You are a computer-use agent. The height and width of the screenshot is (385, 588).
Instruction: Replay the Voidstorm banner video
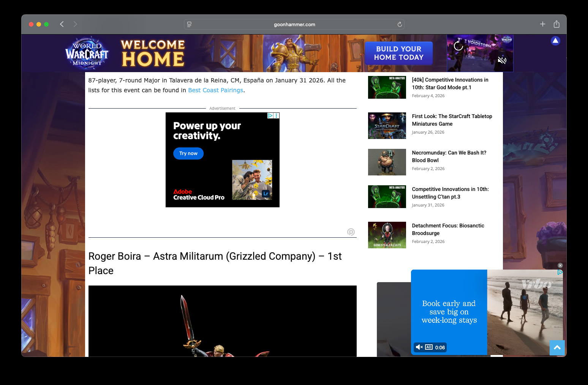point(458,46)
